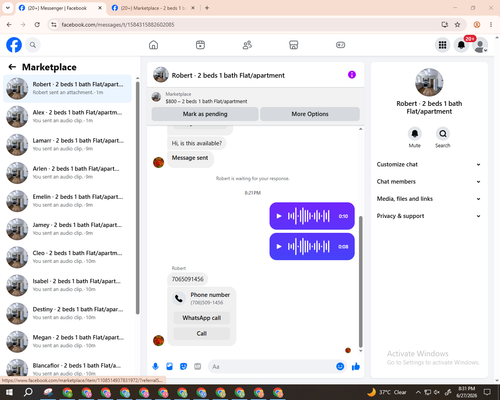Open the Friends icon in top navigation

247,45
